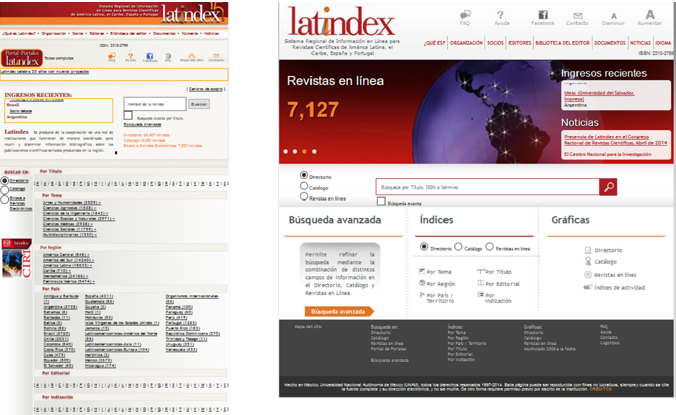Select Directorio radio in Índices panel
The image size is (676, 415).
point(424,247)
